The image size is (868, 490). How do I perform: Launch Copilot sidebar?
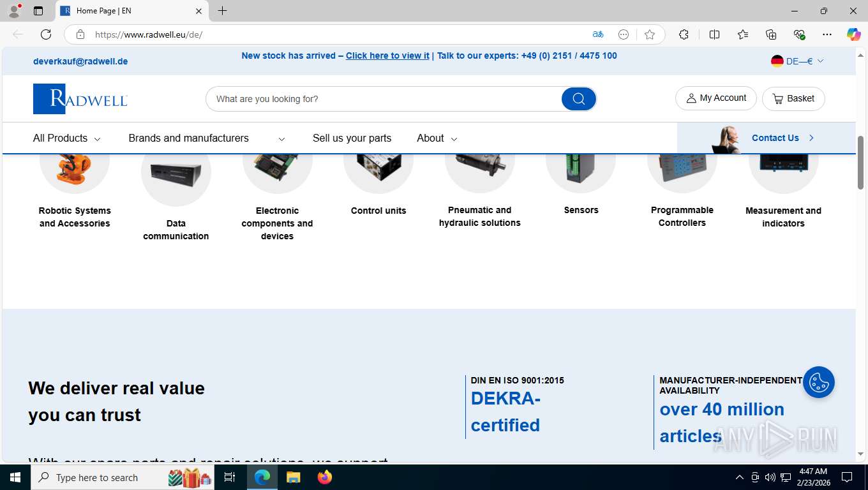(853, 34)
